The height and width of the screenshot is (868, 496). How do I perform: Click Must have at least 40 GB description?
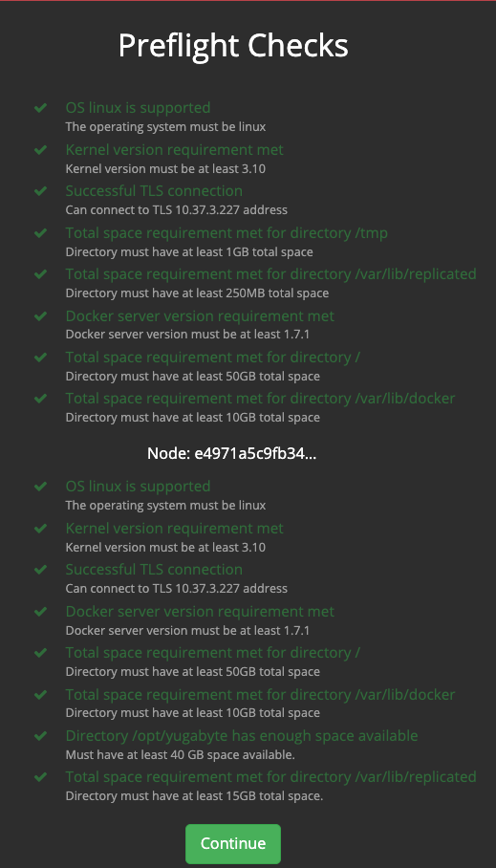click(180, 754)
